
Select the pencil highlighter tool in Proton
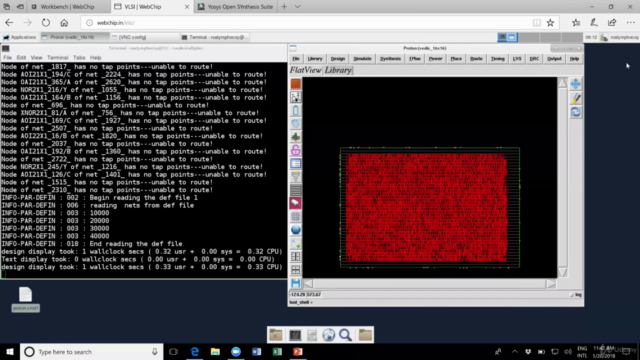coord(576,98)
